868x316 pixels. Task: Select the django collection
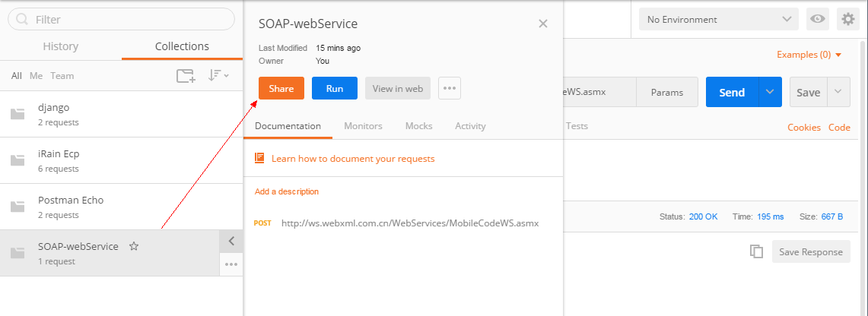click(x=121, y=114)
